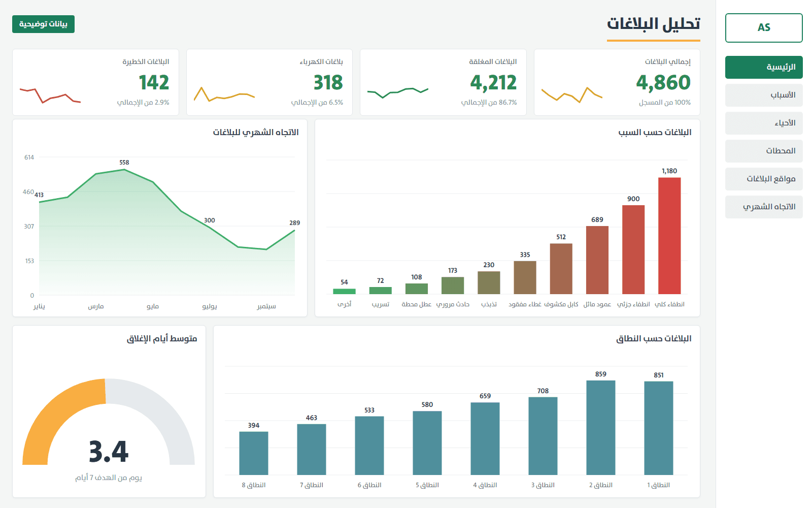
Task: Click the بلاغات الكهرباء yellow sparkline
Action: pos(224,94)
